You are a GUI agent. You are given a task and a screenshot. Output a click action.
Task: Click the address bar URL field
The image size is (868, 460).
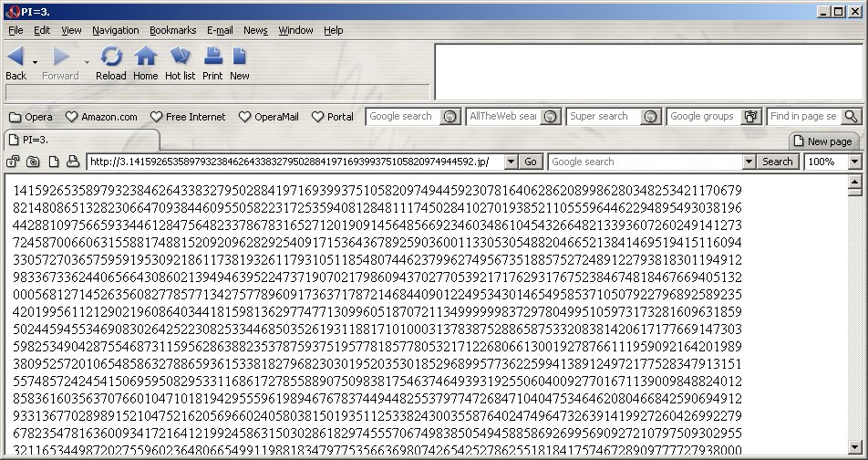pos(295,162)
